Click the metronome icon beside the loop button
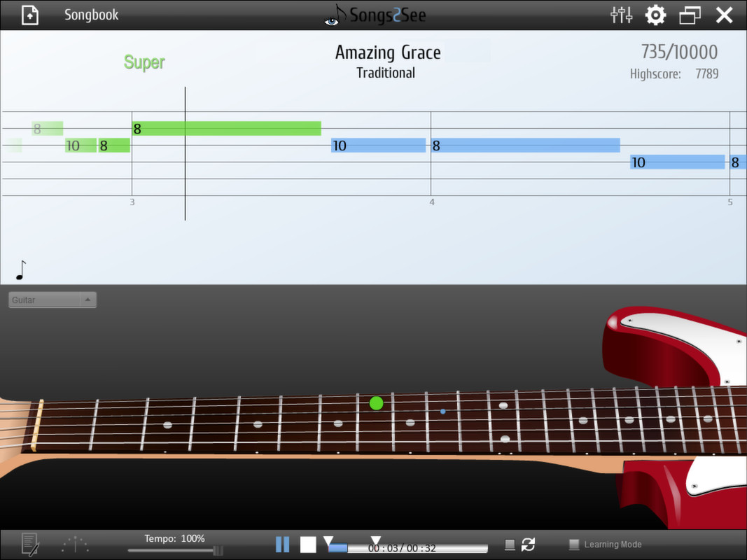 509,544
